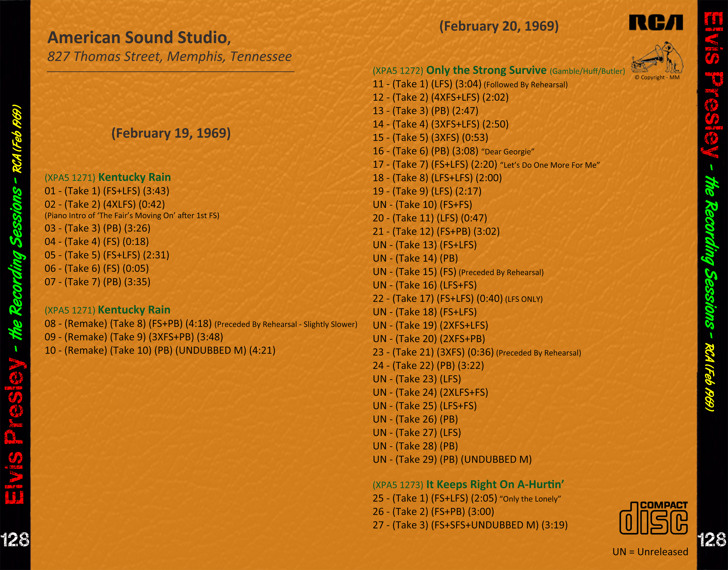
Task: Click track '12 - (Take 2) (4XFS+LFS) (2:02)'
Action: point(441,97)
